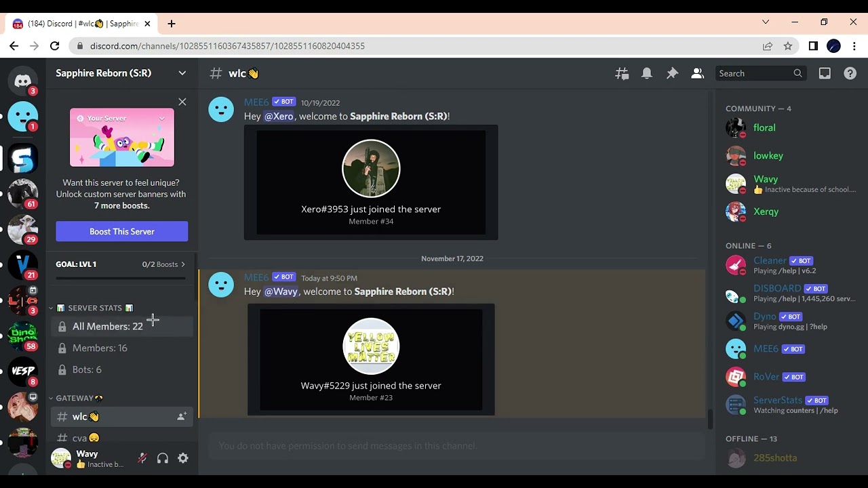868x488 pixels.
Task: Open the Dyno bot profile
Action: [x=789, y=321]
